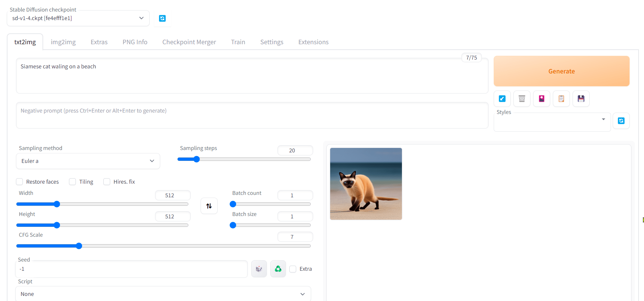644x301 pixels.
Task: Click the CFG Scale value field
Action: click(295, 237)
